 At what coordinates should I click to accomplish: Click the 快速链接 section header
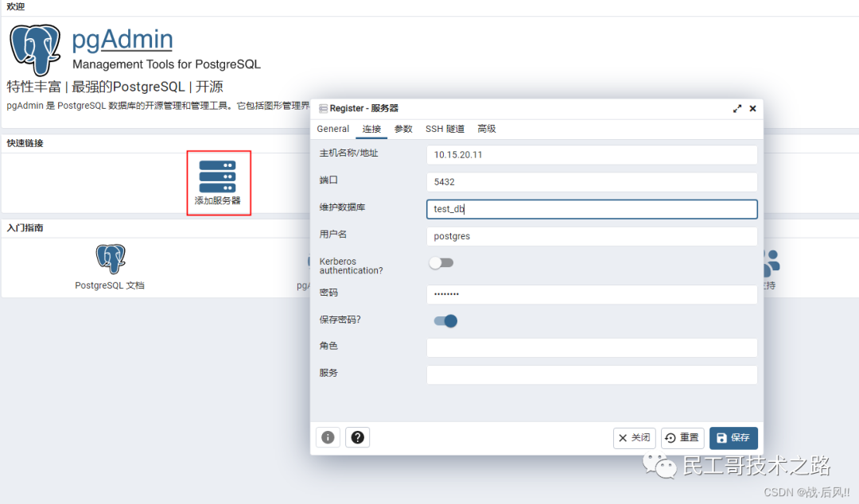[x=25, y=143]
